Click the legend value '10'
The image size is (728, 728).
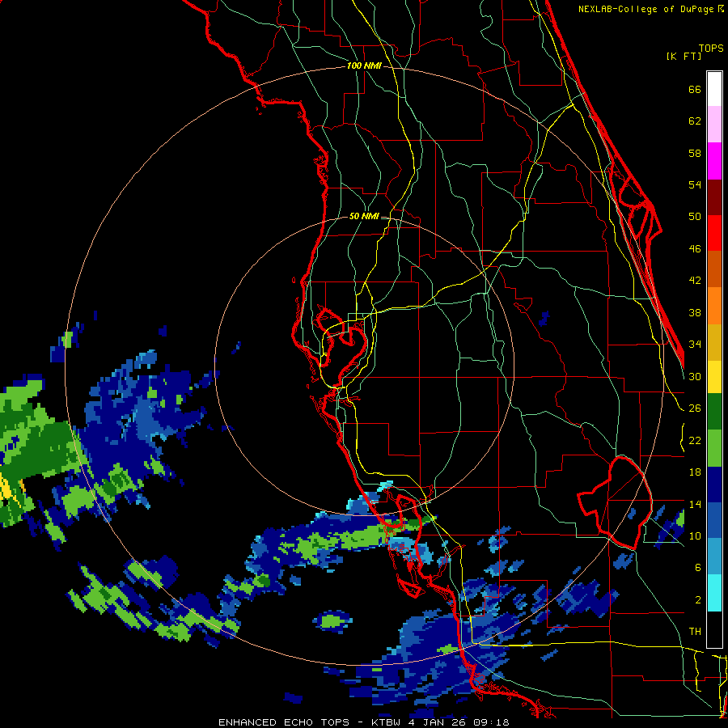695,535
